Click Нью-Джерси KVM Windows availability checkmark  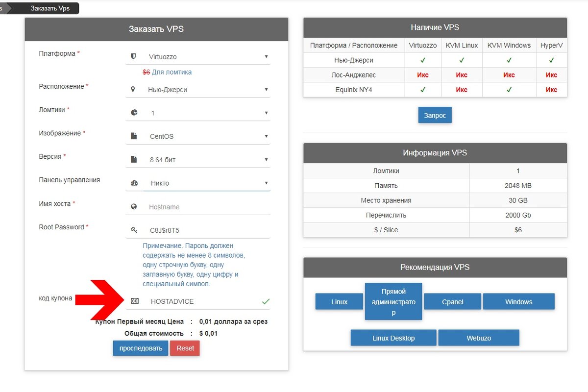509,60
